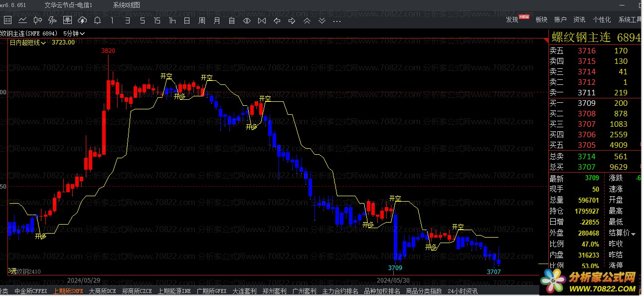The height and width of the screenshot is (297, 644).
Task: Select the 15-minute period button
Action: (157, 20)
